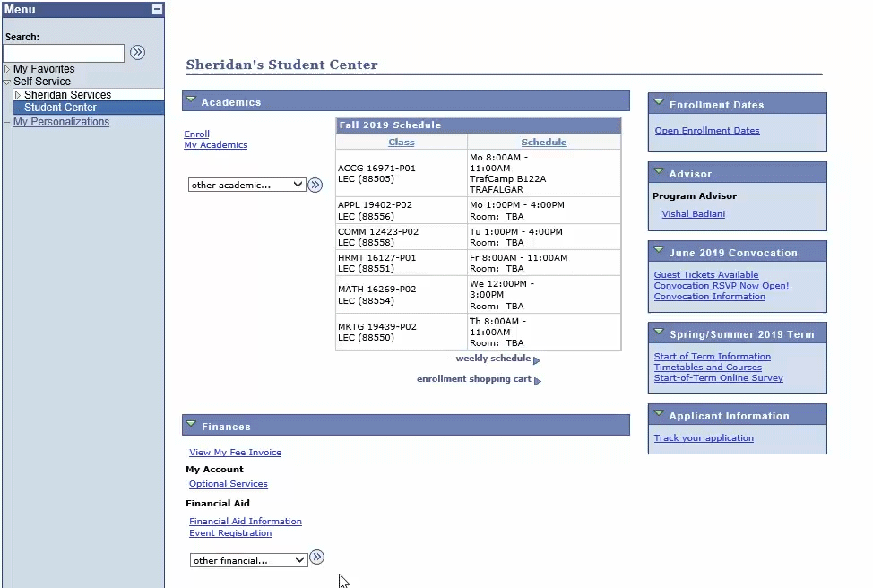Open the other financial dropdown

248,560
